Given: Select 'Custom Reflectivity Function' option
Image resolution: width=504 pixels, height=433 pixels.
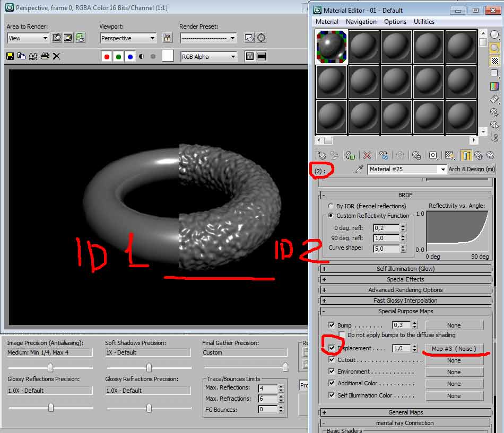Looking at the screenshot, I should (x=331, y=216).
